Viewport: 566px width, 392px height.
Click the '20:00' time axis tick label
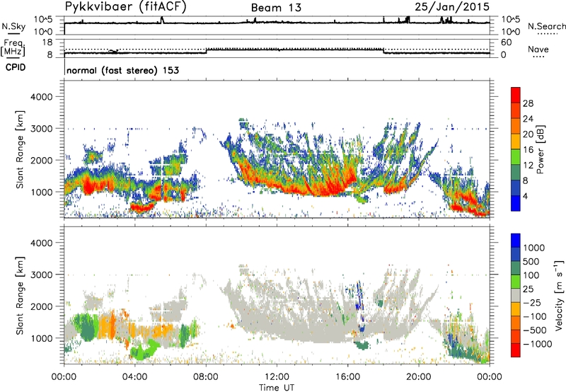pos(418,377)
